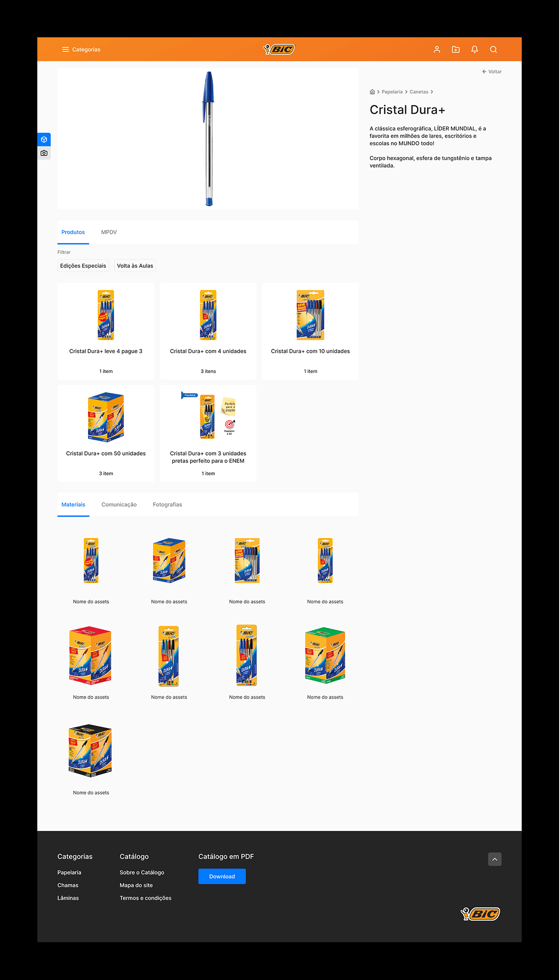Select the 3D cube view icon
Image resolution: width=559 pixels, height=980 pixels.
point(44,139)
